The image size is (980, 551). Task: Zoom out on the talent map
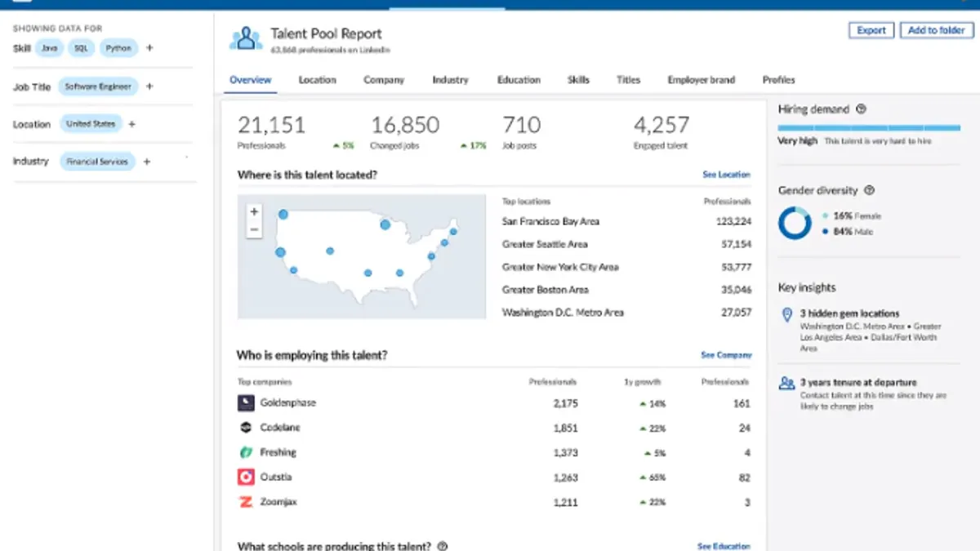pyautogui.click(x=254, y=229)
